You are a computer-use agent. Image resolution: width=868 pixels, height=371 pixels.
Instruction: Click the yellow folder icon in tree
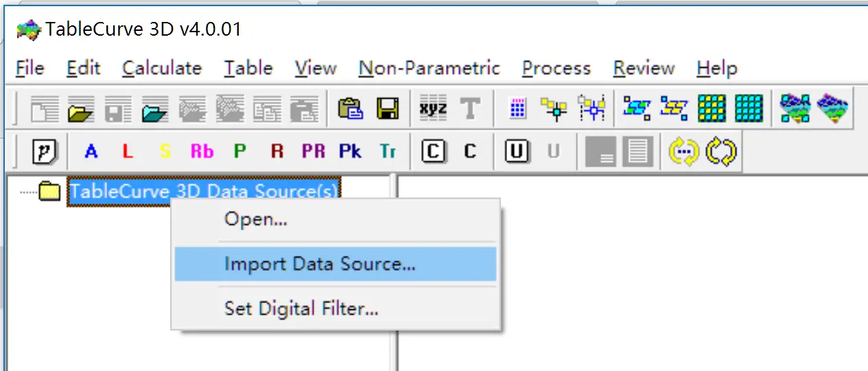pos(49,191)
